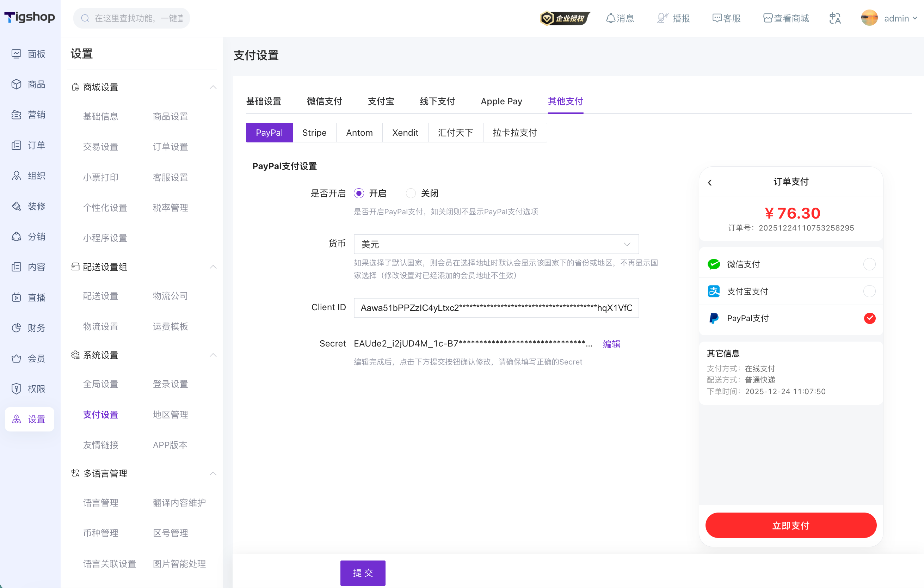Image resolution: width=924 pixels, height=588 pixels.
Task: Open 物流公司 in settings menu
Action: (170, 296)
